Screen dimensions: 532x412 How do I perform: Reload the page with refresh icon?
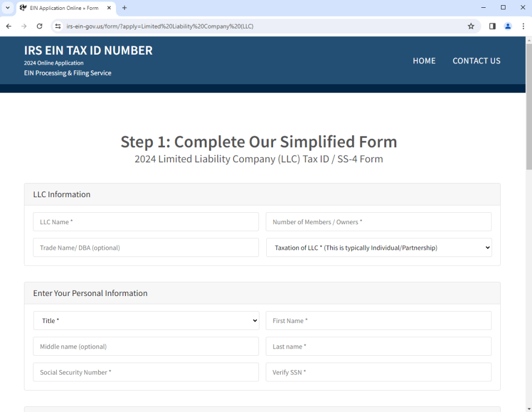tap(40, 26)
